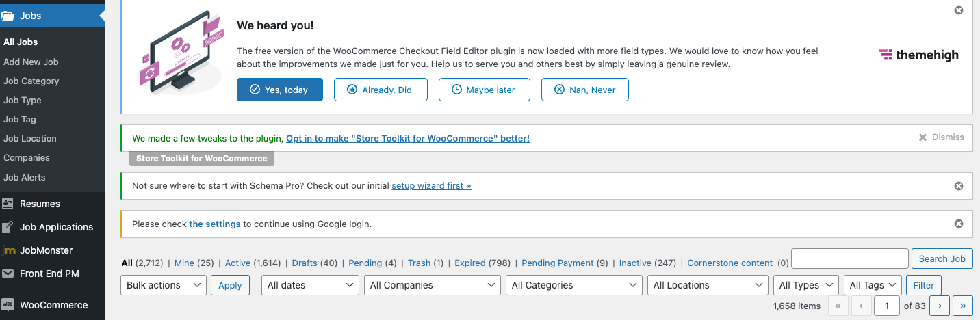This screenshot has height=320, width=980.
Task: Select the 'Nah, Never' button
Action: (x=585, y=90)
